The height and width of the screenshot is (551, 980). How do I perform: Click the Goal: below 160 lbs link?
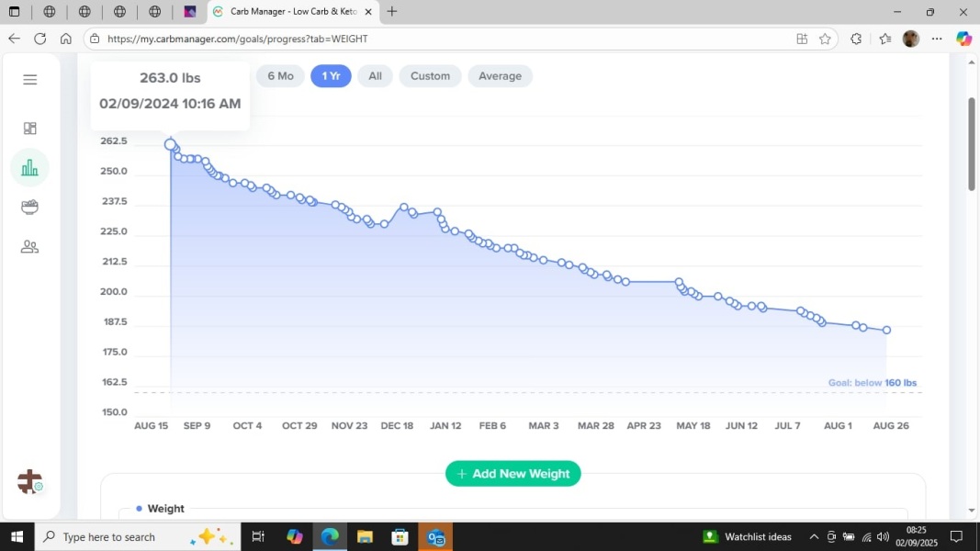point(872,382)
